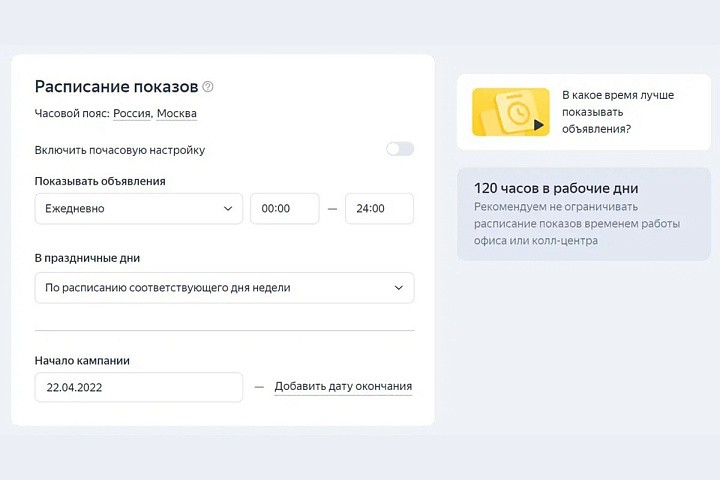Click the chevron arrow in the holidays schedule field
Screen dimensions: 720x480
coord(398,288)
